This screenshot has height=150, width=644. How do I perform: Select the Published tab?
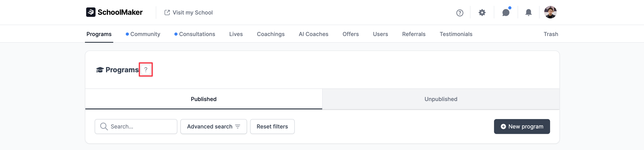[x=203, y=99]
